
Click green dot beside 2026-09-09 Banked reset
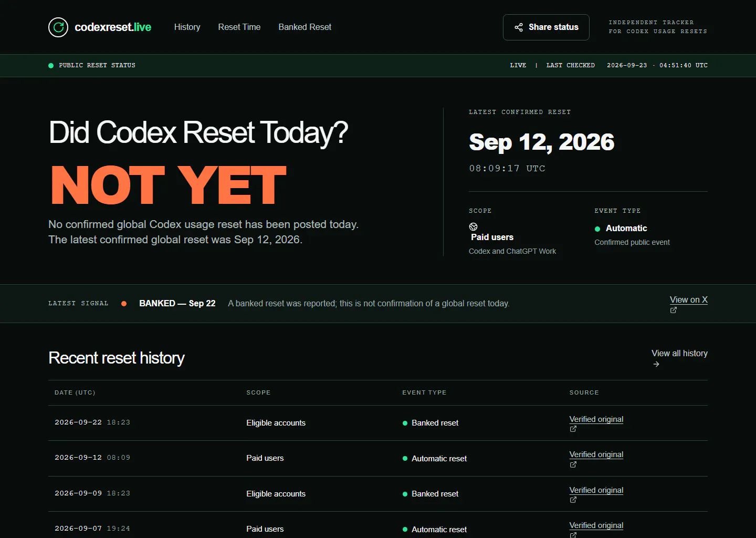point(405,494)
